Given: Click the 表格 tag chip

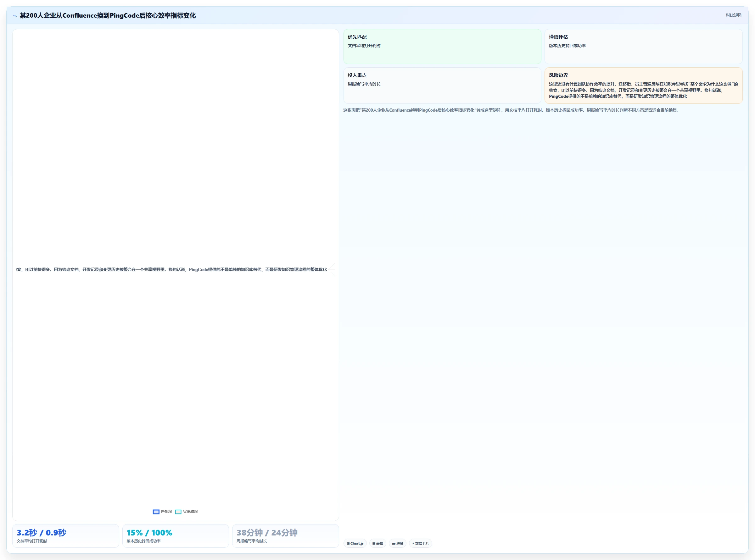Looking at the screenshot, I should click(x=377, y=543).
